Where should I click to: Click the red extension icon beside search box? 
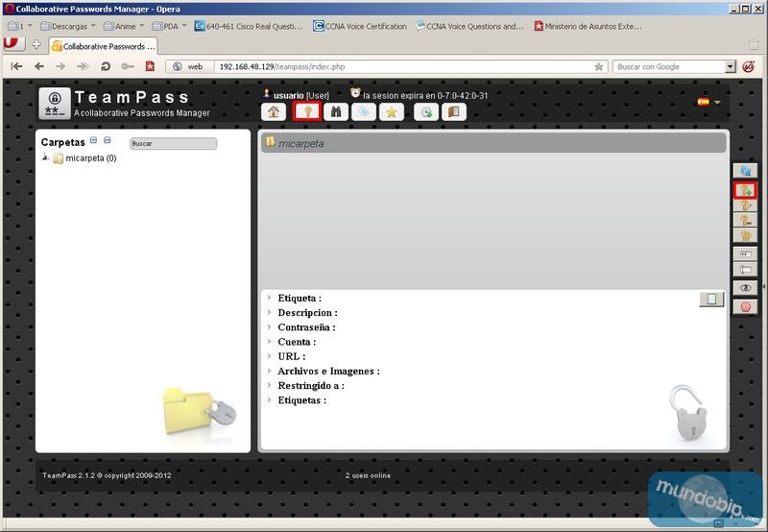point(749,66)
